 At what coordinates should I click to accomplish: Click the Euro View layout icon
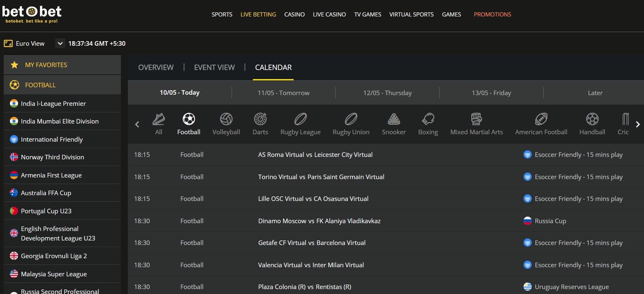(x=8, y=43)
